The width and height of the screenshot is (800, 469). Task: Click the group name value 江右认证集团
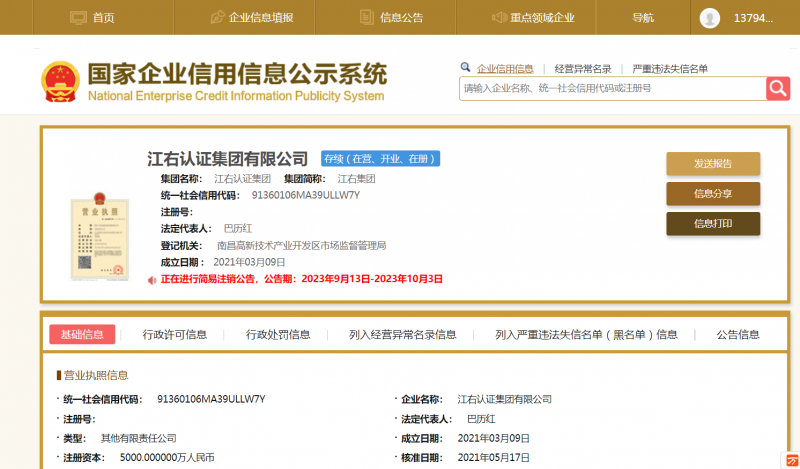[x=242, y=179]
